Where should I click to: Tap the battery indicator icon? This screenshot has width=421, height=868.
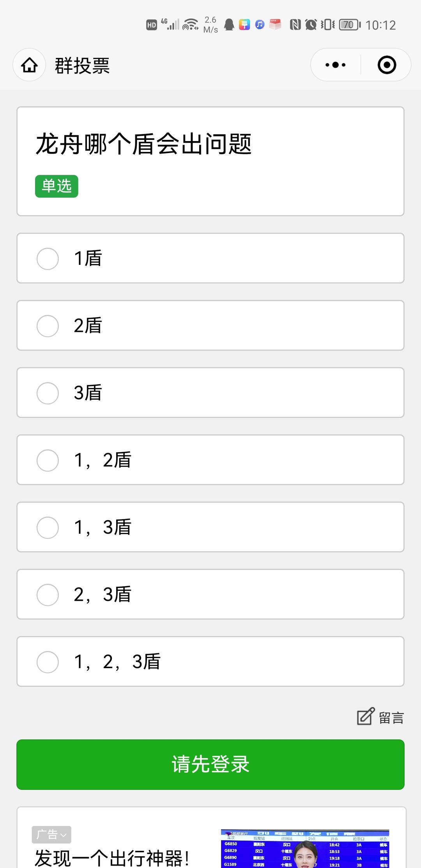(350, 25)
